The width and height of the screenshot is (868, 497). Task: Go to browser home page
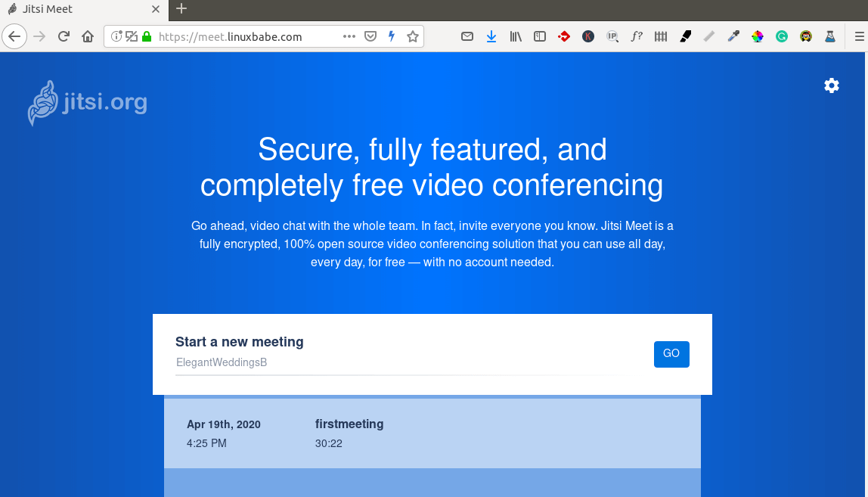(x=88, y=36)
